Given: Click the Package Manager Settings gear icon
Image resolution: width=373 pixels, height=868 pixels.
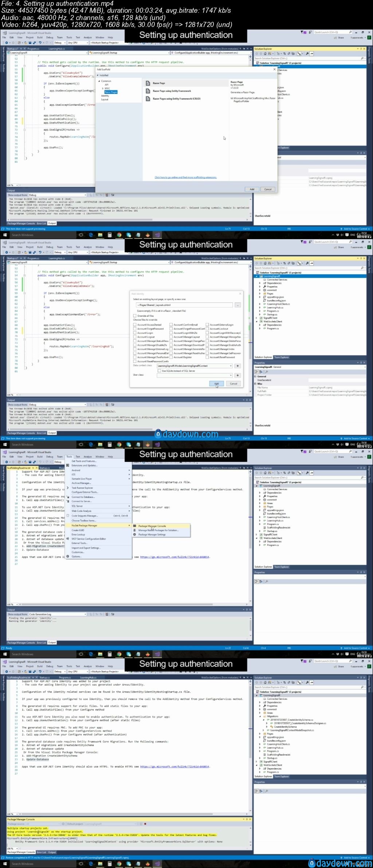Looking at the screenshot, I should click(x=135, y=534).
